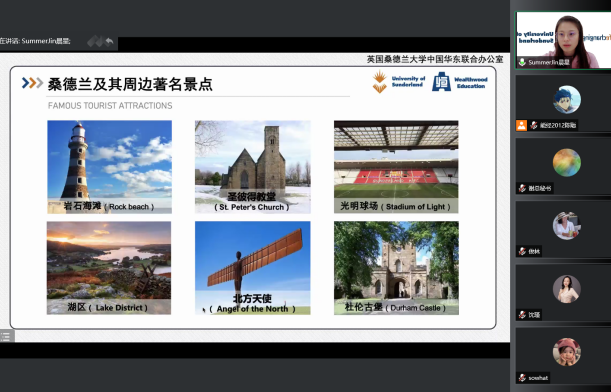
Task: Click the Wealthwood Education logo
Action: (460, 82)
